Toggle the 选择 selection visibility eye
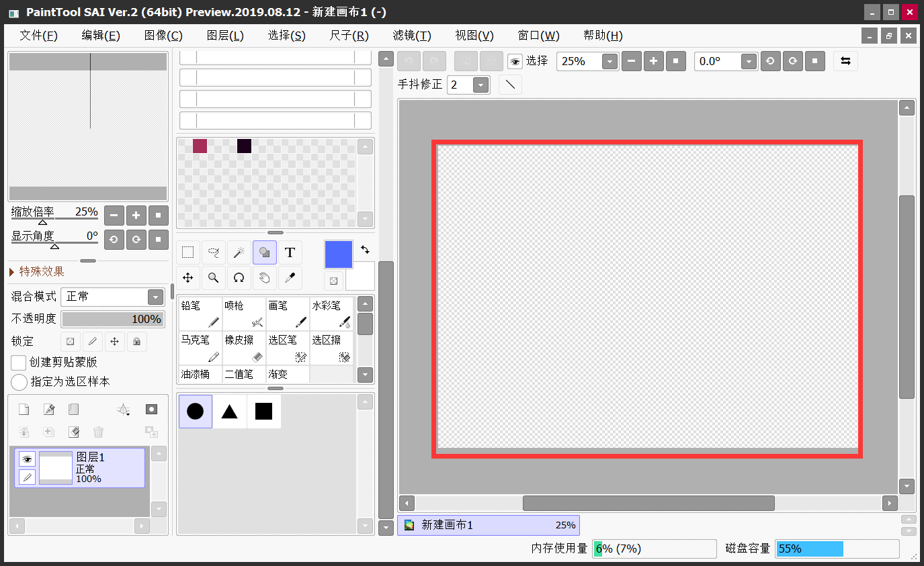 (515, 62)
